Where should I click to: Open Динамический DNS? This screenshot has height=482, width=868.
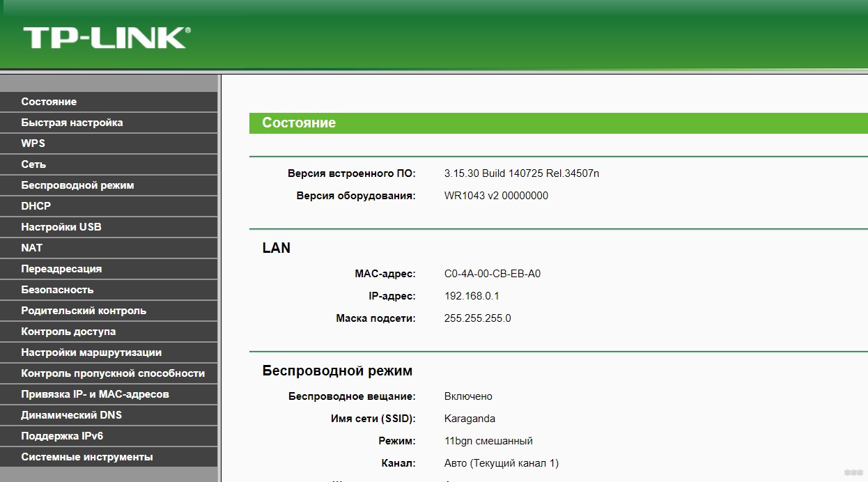109,415
